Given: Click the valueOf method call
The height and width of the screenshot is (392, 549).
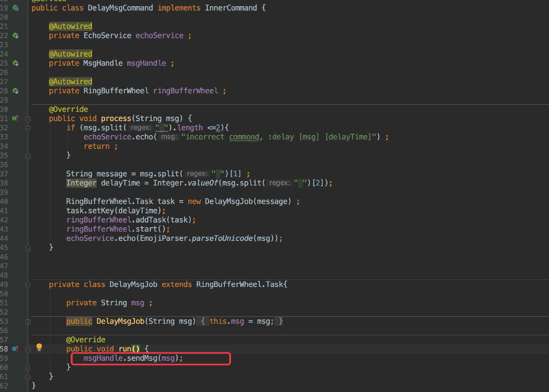Looking at the screenshot, I should tap(203, 183).
